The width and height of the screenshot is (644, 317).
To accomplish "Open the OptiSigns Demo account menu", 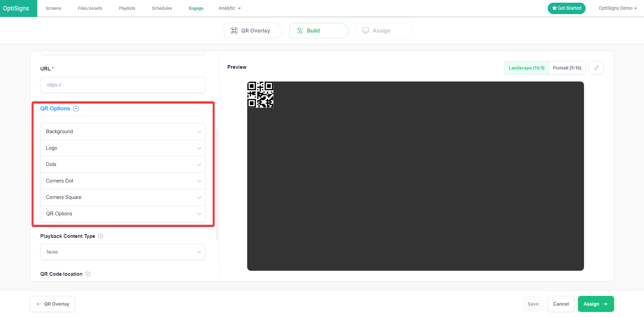I will click(x=618, y=8).
